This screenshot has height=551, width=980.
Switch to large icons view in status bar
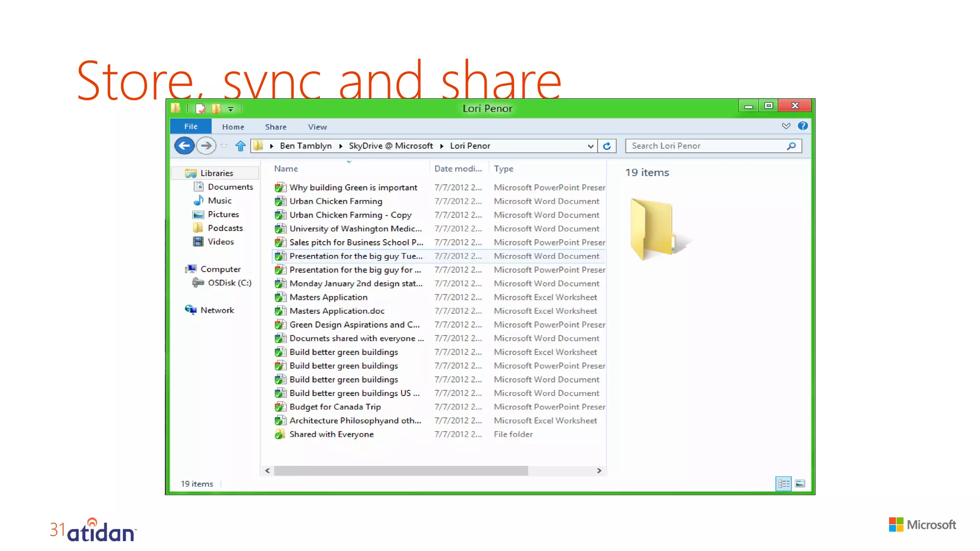coord(800,484)
